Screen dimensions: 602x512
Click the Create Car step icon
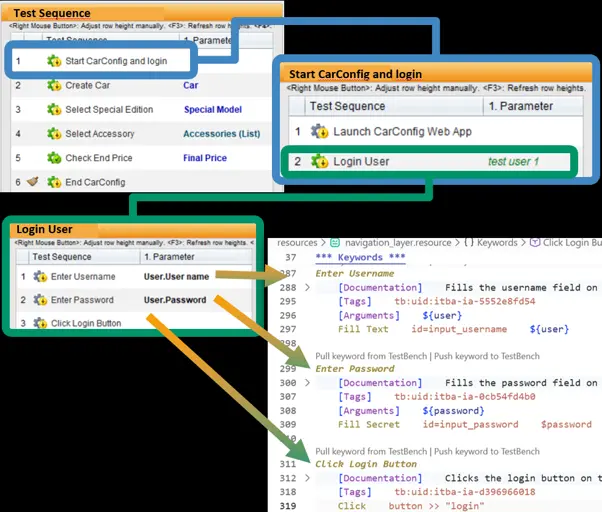click(54, 85)
